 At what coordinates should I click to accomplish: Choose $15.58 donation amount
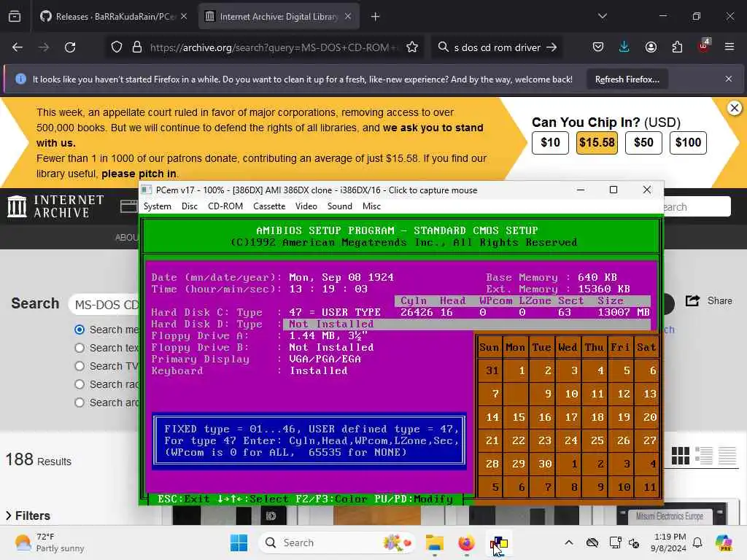click(597, 142)
